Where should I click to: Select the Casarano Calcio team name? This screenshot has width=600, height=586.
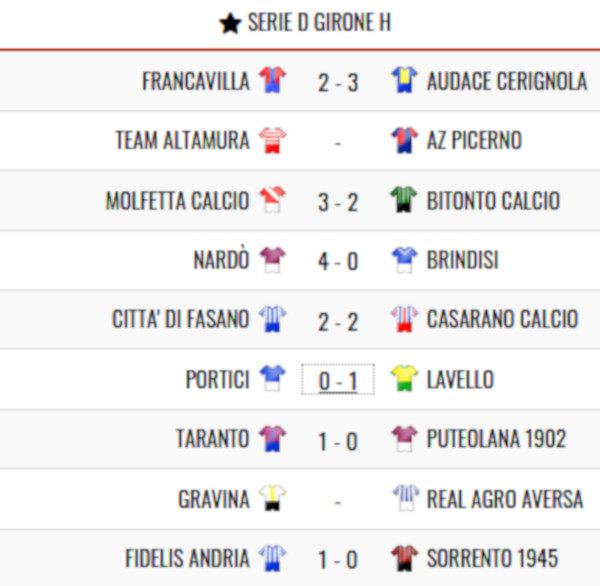tap(502, 319)
